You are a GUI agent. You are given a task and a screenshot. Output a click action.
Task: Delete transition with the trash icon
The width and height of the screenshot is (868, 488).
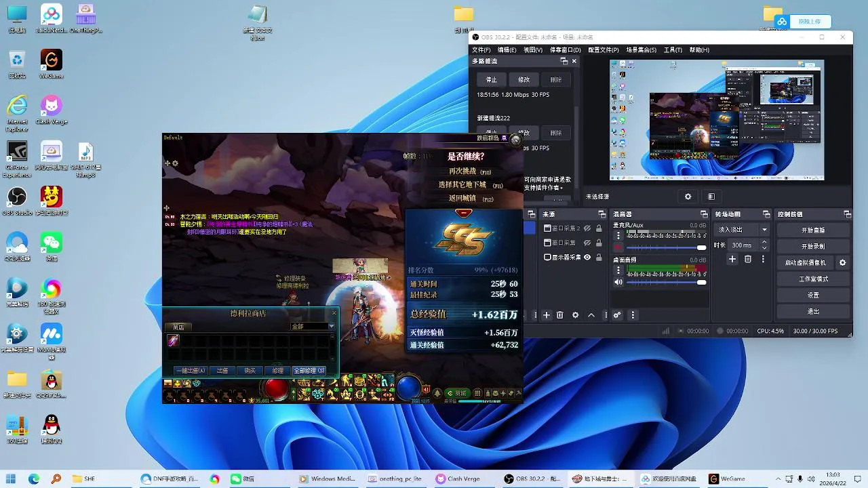click(748, 259)
